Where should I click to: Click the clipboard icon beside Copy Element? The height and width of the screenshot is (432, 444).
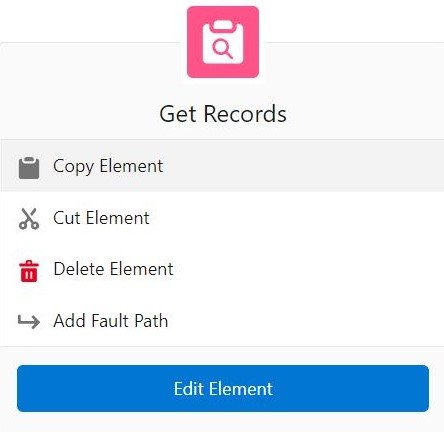(x=29, y=168)
